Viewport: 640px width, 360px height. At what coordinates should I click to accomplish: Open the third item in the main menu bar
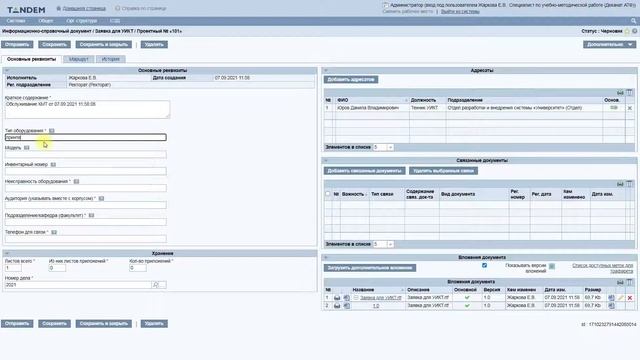tap(82, 20)
